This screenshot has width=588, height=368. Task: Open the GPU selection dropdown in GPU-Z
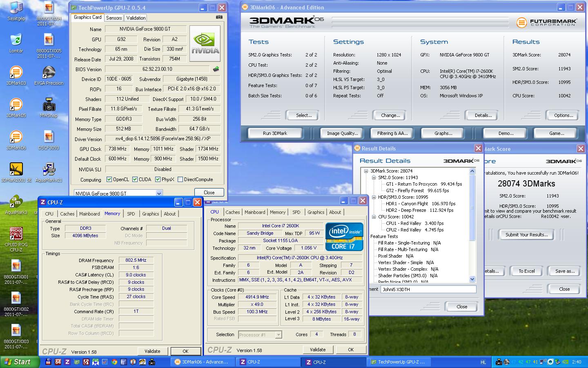click(159, 193)
